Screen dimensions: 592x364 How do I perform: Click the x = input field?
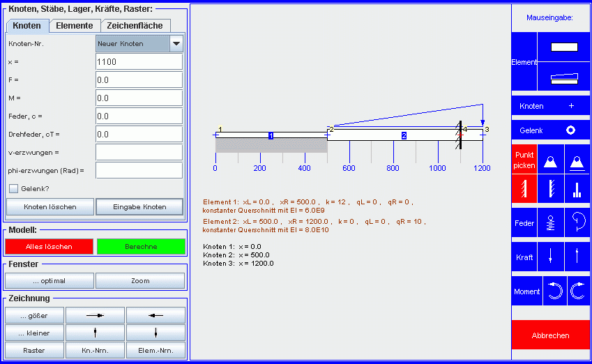pos(139,62)
